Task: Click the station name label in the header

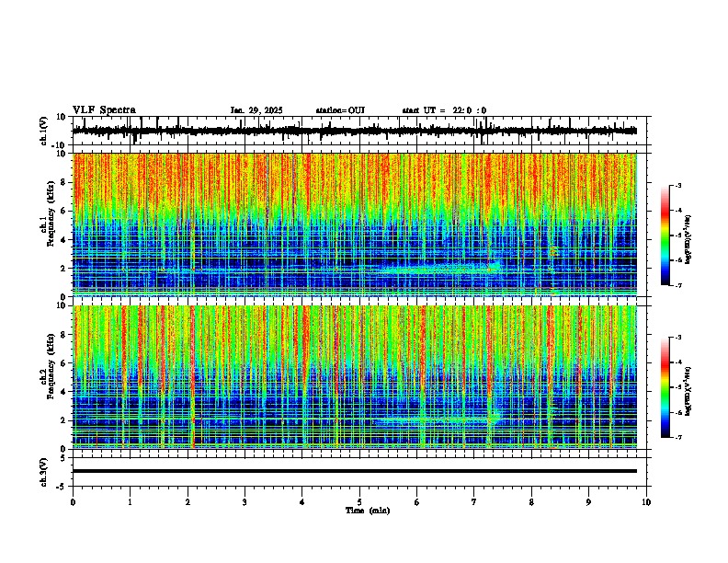Action: (x=340, y=110)
